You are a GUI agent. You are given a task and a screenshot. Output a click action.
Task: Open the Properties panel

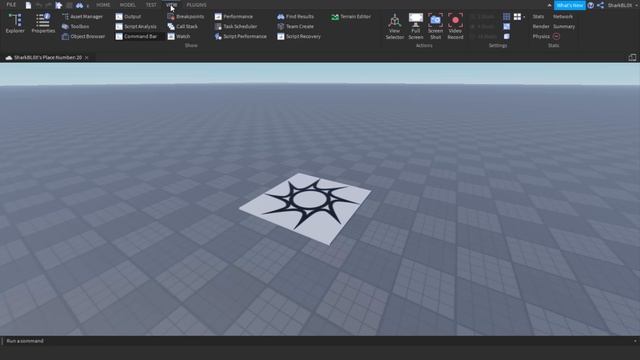pos(43,23)
